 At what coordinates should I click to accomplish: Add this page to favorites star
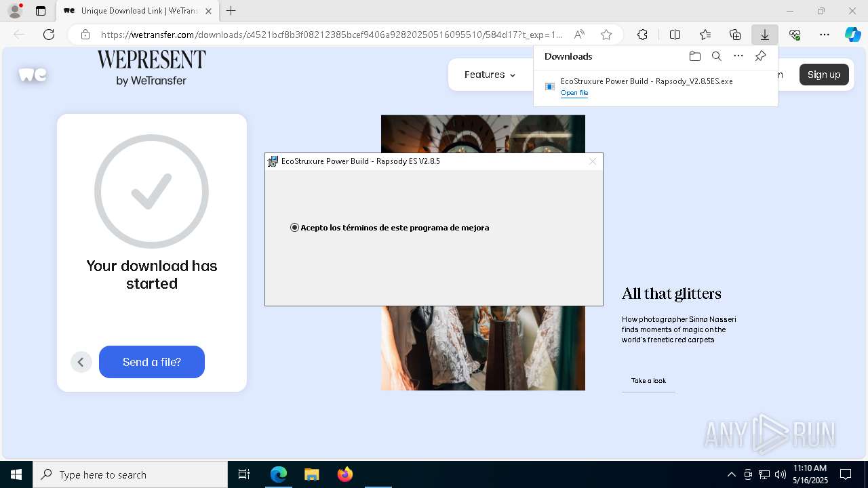pyautogui.click(x=606, y=35)
